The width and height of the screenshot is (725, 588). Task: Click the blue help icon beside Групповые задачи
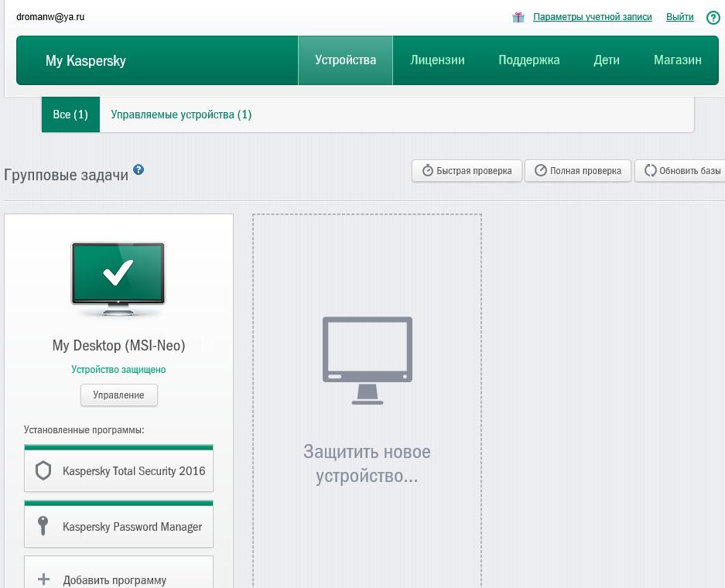tap(139, 169)
